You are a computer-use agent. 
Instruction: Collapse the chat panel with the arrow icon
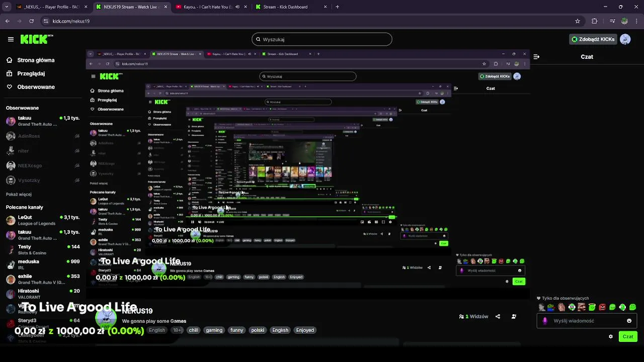pos(536,57)
